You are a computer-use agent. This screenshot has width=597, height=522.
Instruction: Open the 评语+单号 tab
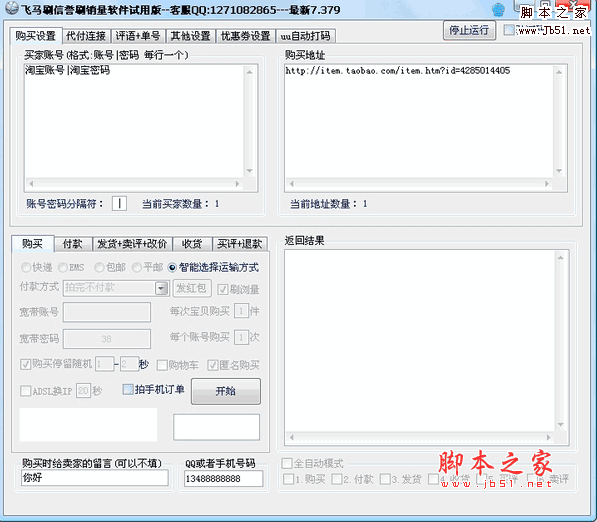coord(138,36)
